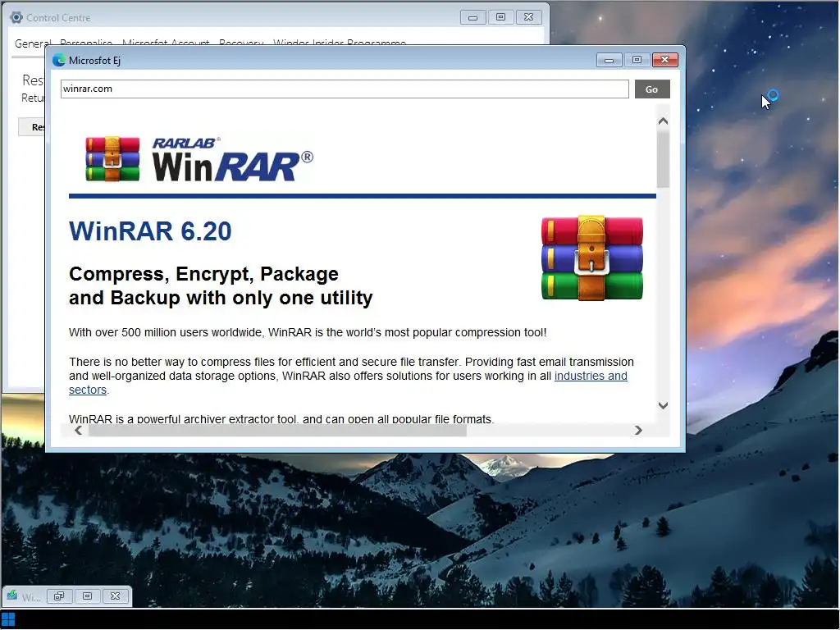Close the minimized 'Wi...' window at bottom left
Image resolution: width=840 pixels, height=630 pixels.
pyautogui.click(x=115, y=596)
